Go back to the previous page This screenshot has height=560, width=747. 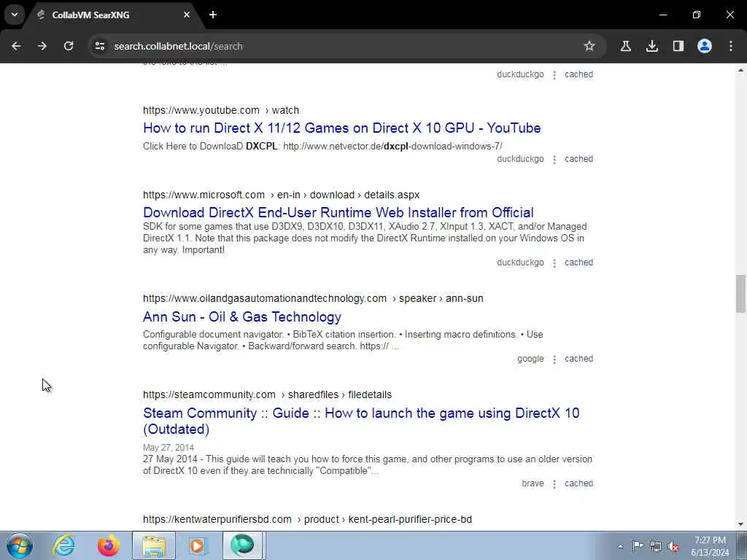click(x=16, y=46)
